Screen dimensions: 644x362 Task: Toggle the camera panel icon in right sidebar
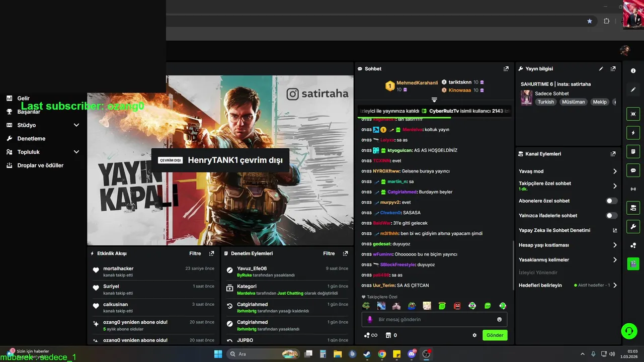633,208
